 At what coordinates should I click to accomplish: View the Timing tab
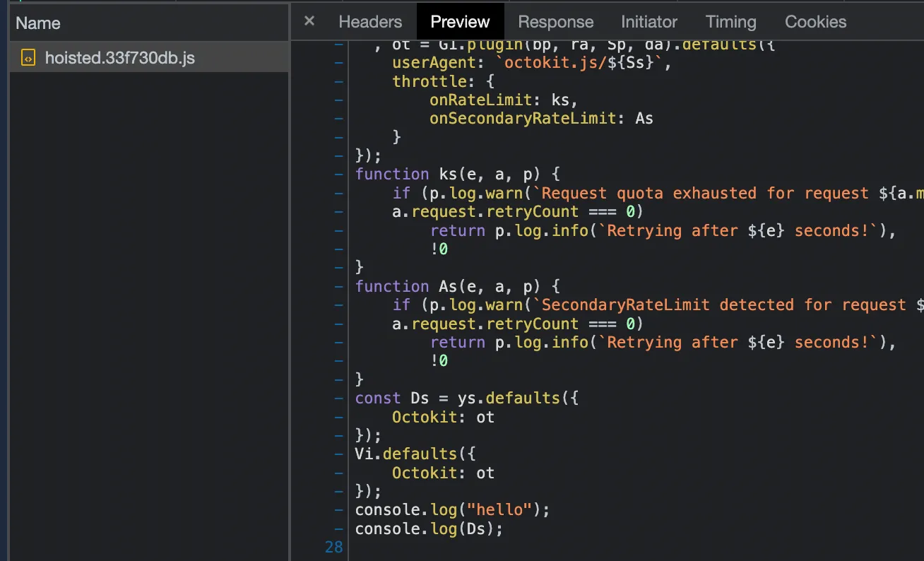pos(731,22)
